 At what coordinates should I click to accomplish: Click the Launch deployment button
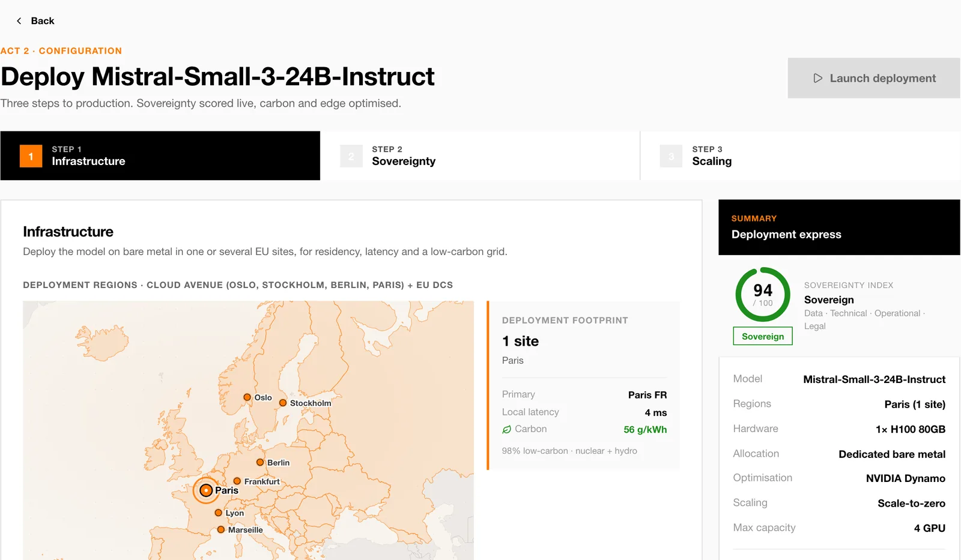[x=874, y=78]
